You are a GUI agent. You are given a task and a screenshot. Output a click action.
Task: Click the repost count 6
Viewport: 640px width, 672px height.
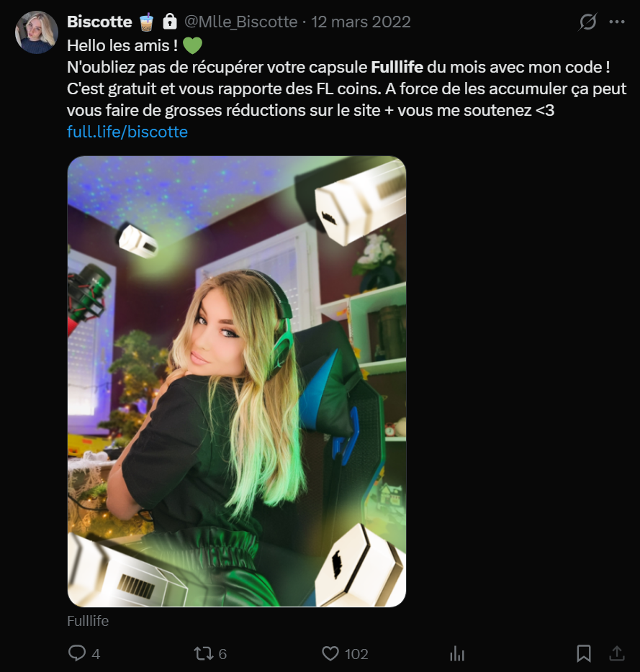[222, 653]
